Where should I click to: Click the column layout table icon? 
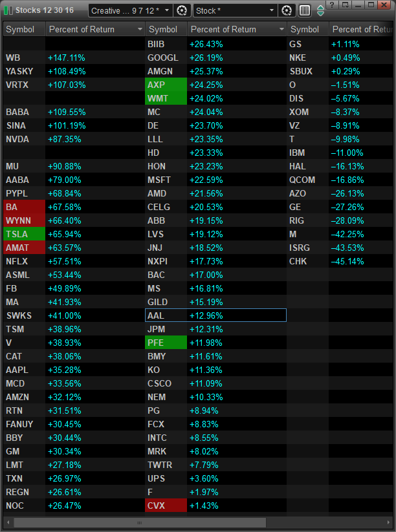(305, 10)
